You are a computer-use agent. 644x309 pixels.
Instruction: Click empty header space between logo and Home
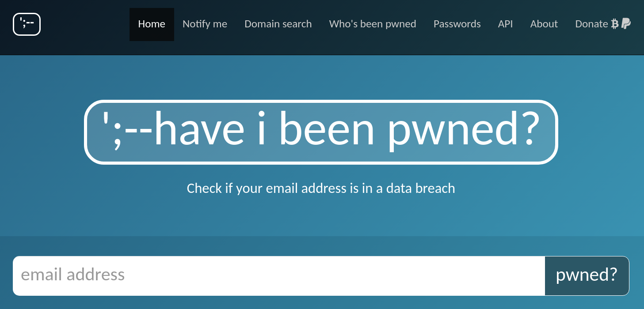tap(85, 24)
